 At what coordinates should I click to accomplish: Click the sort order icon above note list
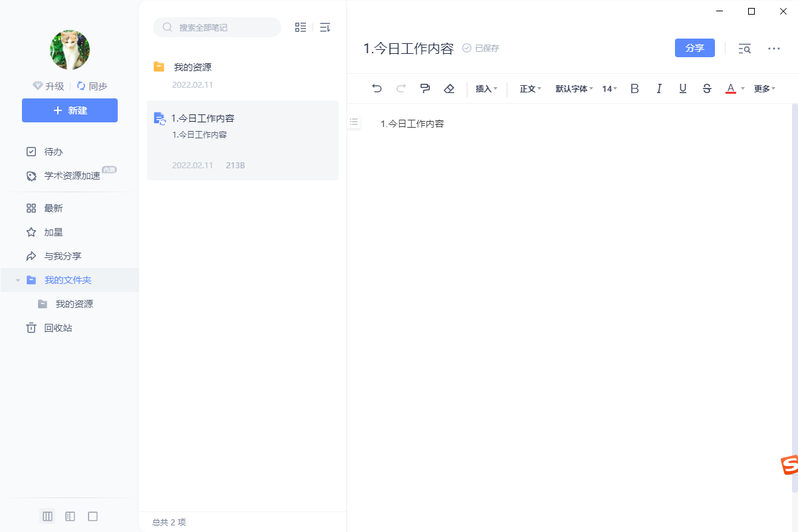click(x=325, y=27)
